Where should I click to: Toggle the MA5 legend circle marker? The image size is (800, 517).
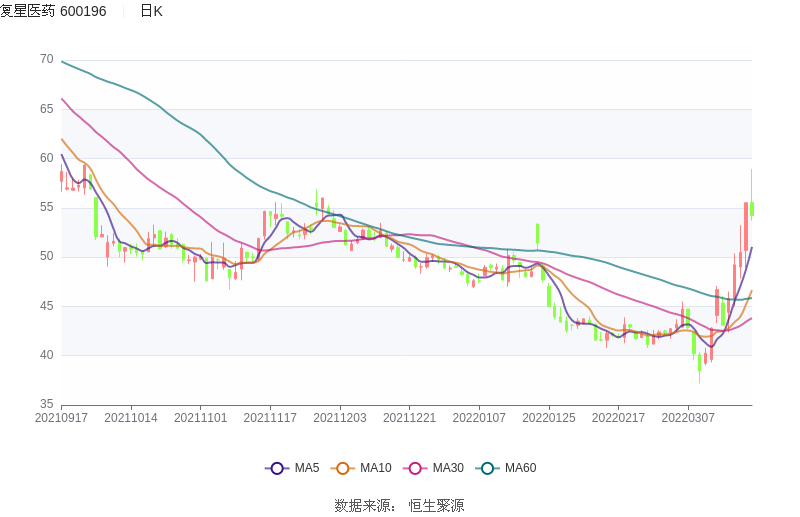277,468
